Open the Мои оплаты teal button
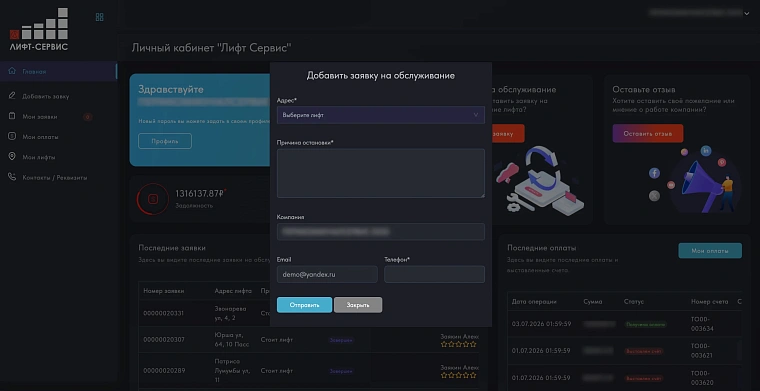760x391 pixels. click(x=710, y=250)
